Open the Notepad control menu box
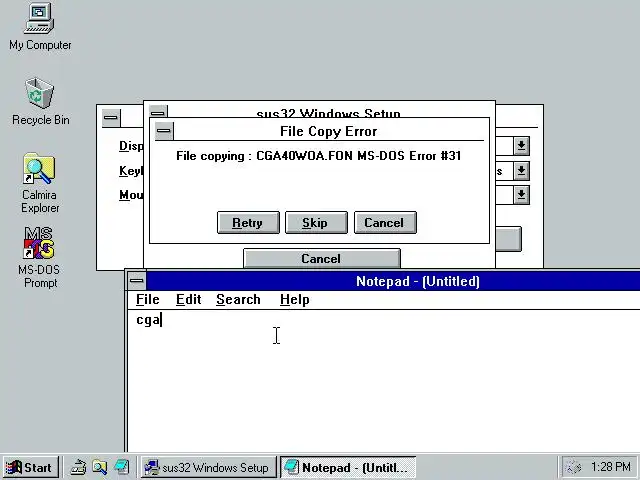 click(137, 281)
